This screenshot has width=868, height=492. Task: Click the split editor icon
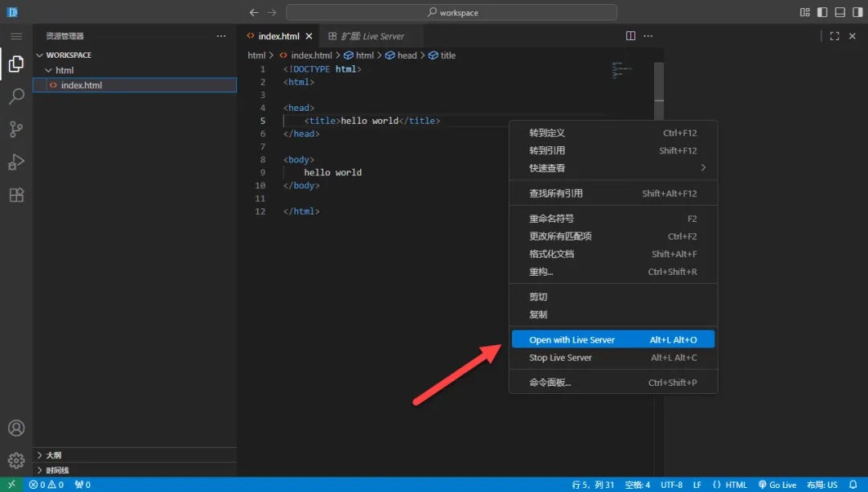click(x=631, y=36)
